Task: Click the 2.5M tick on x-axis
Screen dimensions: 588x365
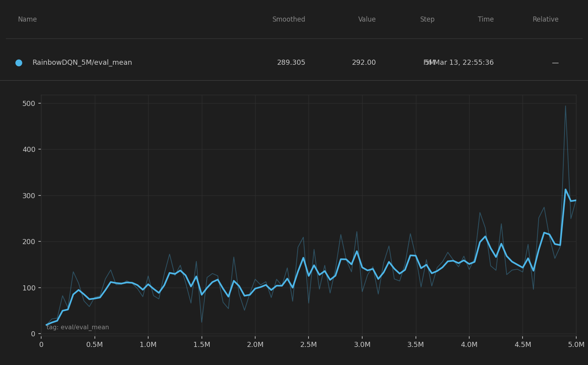Action: coord(309,345)
